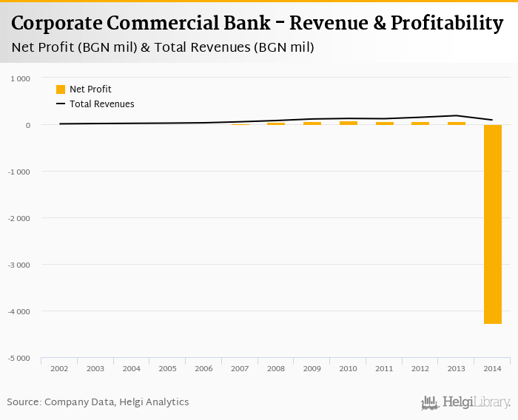Image resolution: width=518 pixels, height=420 pixels.
Task: Click the Total Revenues line peak at 2013
Action: tap(457, 115)
